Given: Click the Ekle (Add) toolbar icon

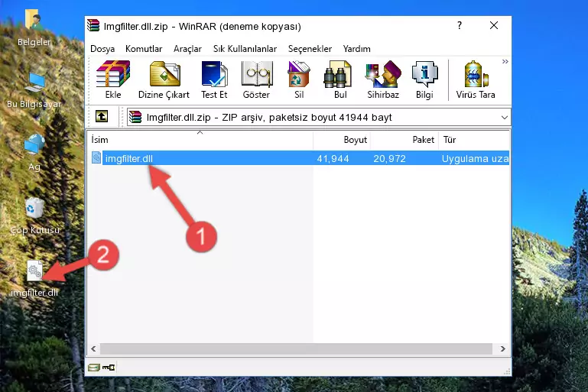Looking at the screenshot, I should tap(113, 74).
